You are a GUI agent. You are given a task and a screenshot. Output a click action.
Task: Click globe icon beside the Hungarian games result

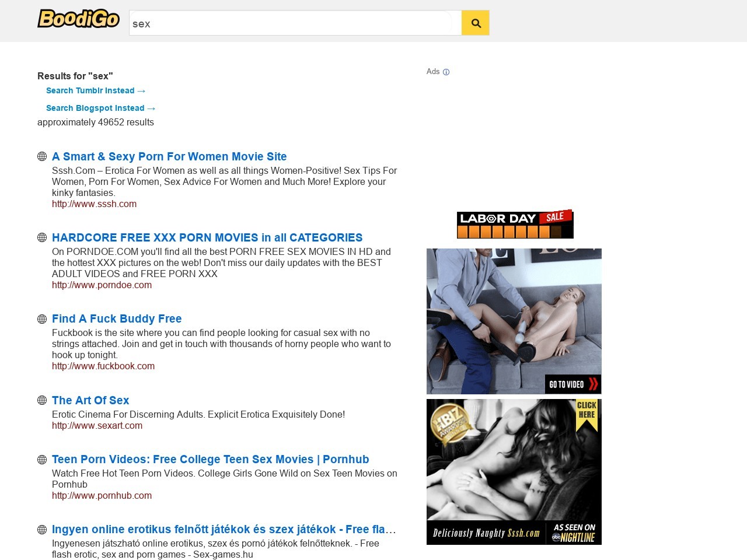(x=42, y=530)
